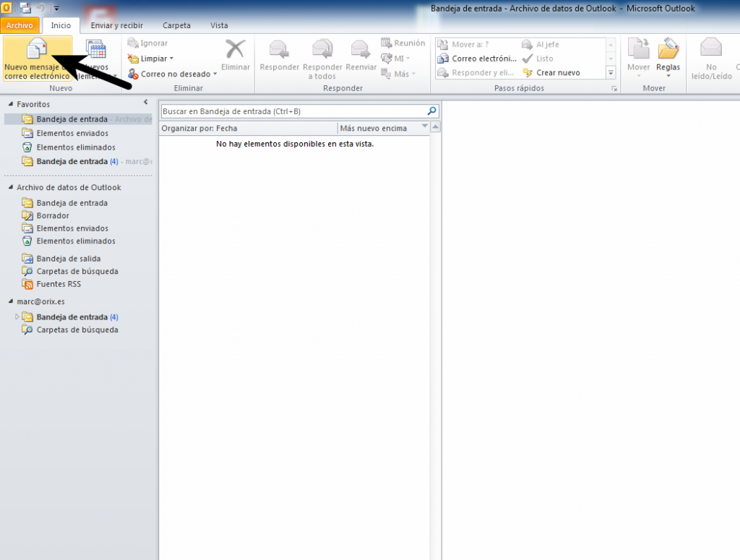Screen dimensions: 740x560
Task: Switch to the Carpeta tab
Action: (x=176, y=25)
